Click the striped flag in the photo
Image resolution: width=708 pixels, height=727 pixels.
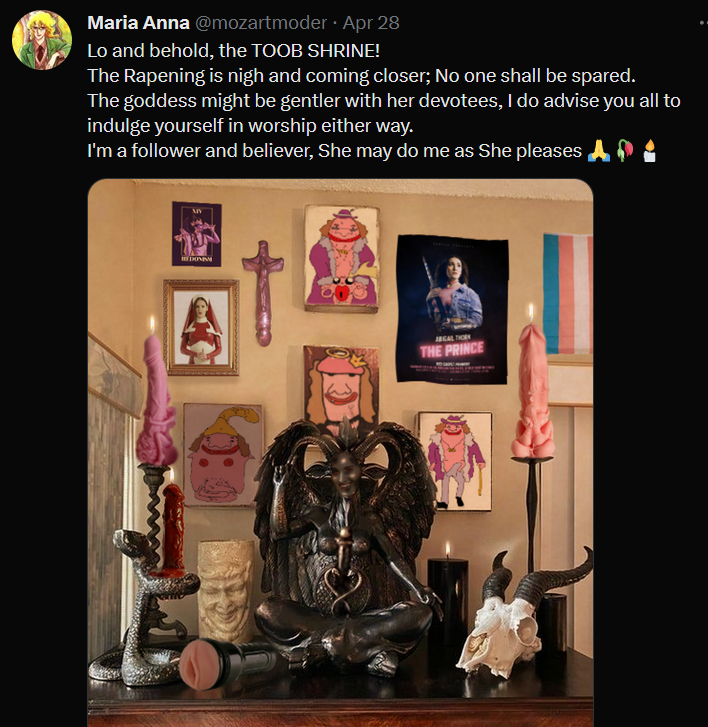[568, 294]
